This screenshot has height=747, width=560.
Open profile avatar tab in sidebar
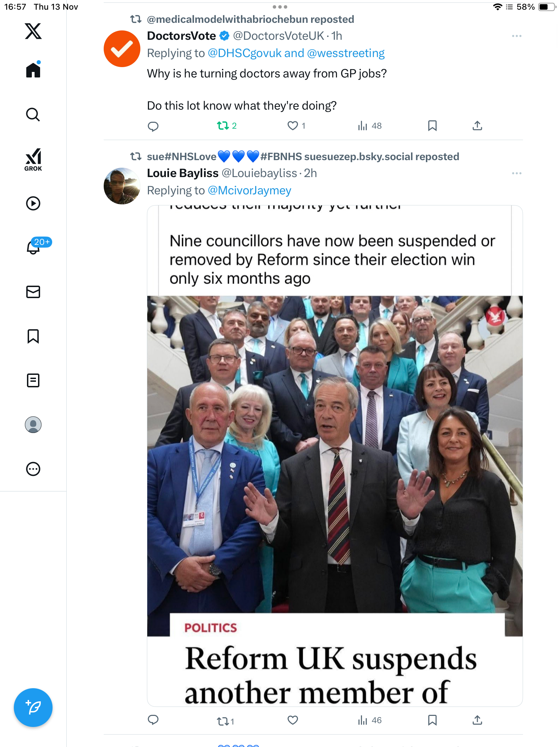point(33,425)
